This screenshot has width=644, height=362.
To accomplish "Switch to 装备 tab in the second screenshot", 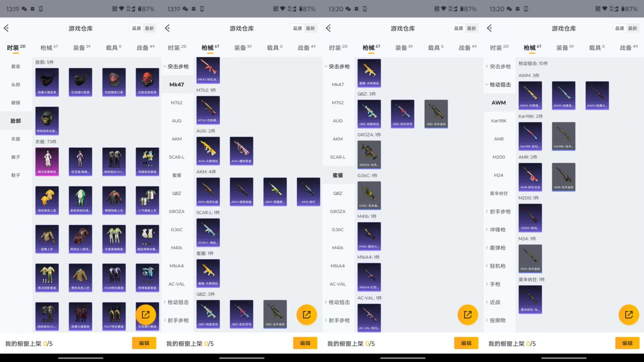I will [x=243, y=48].
